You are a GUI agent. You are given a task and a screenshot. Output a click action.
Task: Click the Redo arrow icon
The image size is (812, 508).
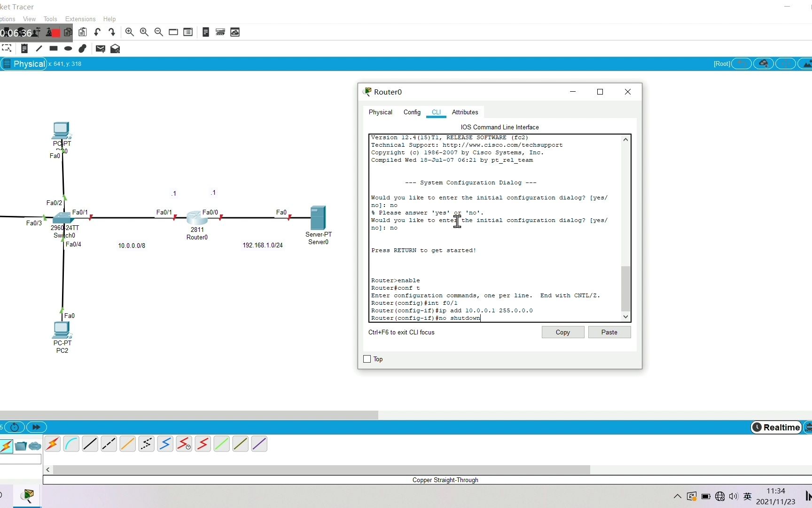tap(112, 32)
